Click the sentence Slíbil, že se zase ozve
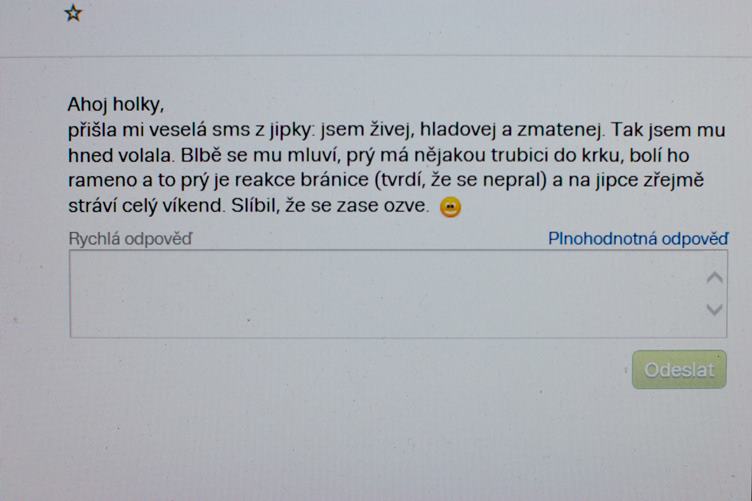This screenshot has height=501, width=752. pyautogui.click(x=330, y=206)
